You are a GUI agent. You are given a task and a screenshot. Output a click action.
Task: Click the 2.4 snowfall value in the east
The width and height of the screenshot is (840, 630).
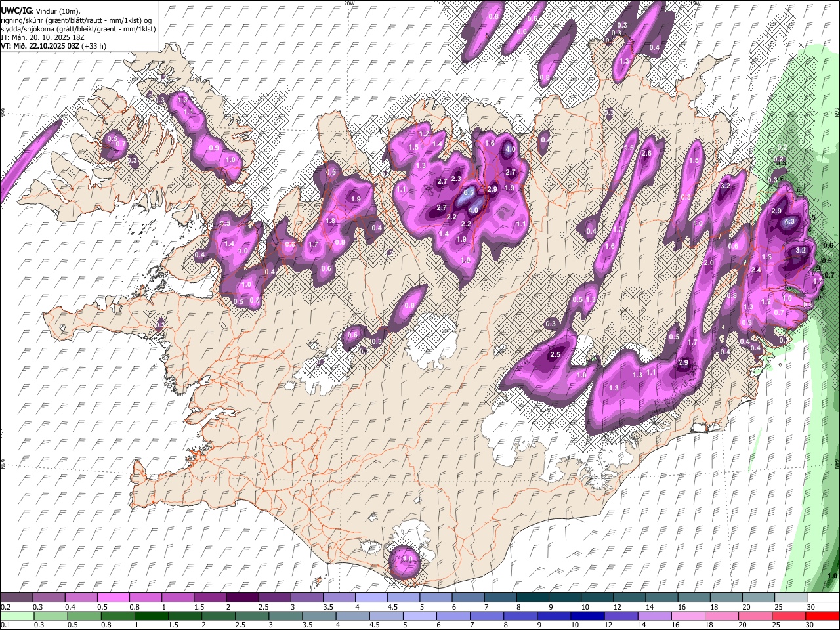coord(756,270)
